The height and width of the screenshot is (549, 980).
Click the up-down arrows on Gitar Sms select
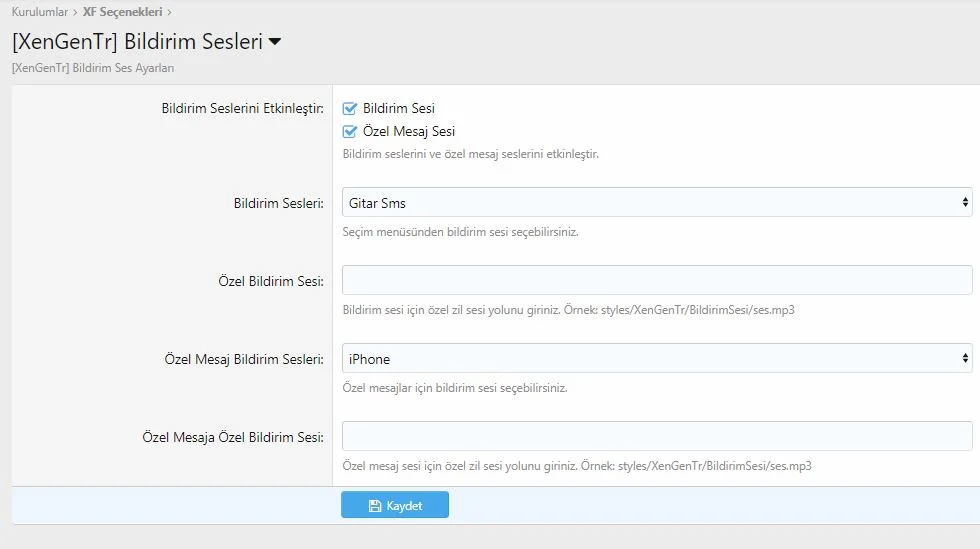(x=964, y=203)
